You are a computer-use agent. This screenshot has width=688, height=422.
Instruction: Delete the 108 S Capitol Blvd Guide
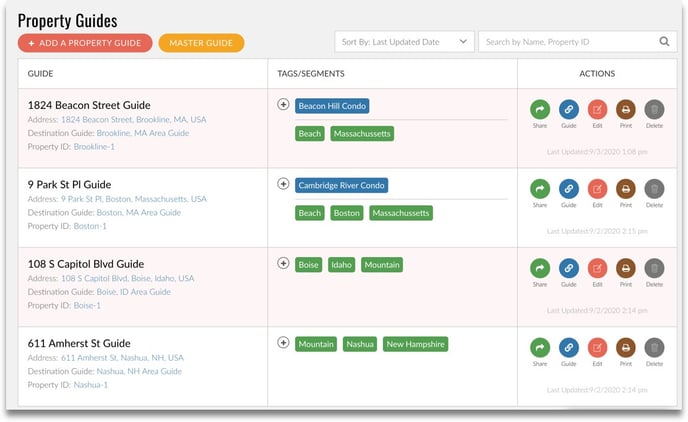pyautogui.click(x=654, y=268)
